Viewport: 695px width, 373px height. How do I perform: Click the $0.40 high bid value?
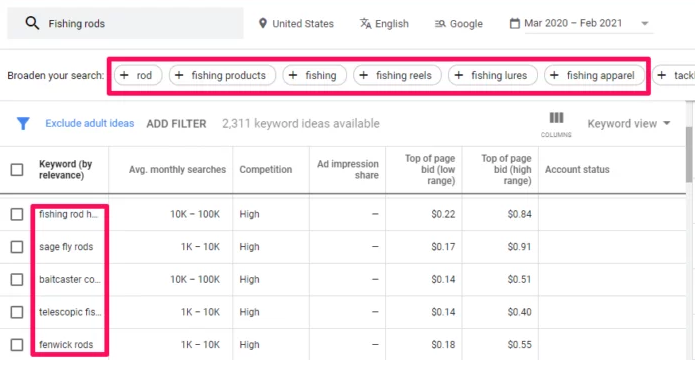519,312
